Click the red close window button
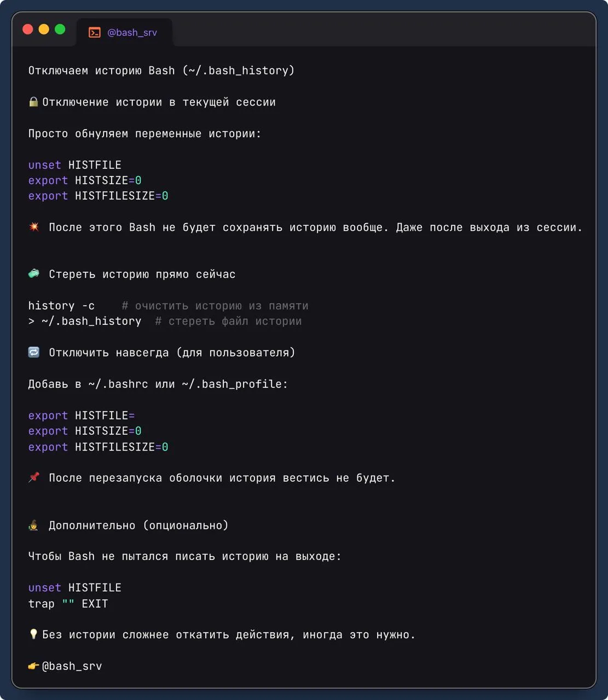 [x=28, y=30]
